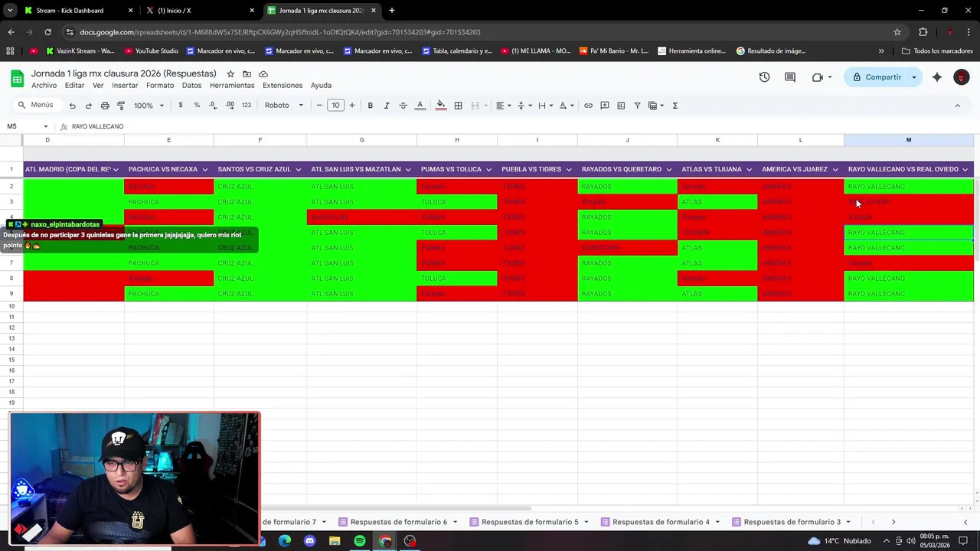
Task: Open filter dropdown on PUMAS VS TOLUCA header
Action: click(489, 169)
